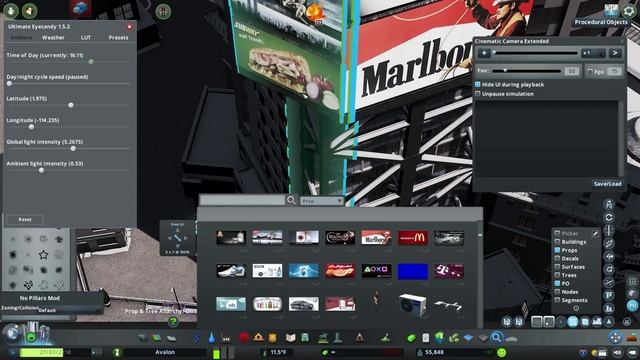This screenshot has width=640, height=360.
Task: Adjust the Global light intensity slider
Action: [73, 149]
